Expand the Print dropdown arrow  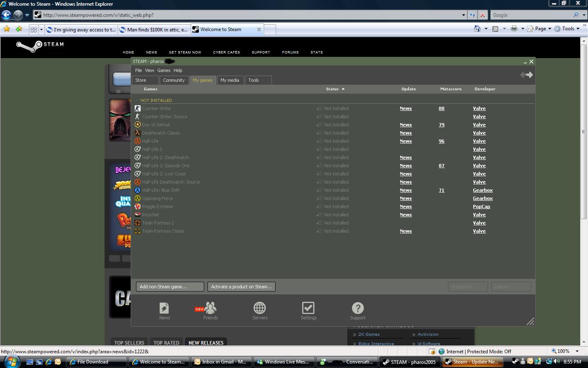point(522,29)
